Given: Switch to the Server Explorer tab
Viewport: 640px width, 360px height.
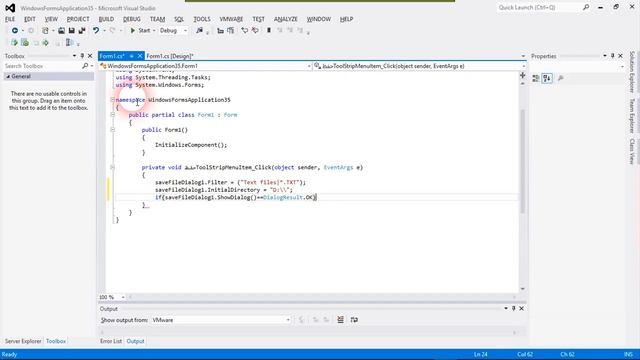Looking at the screenshot, I should click(x=23, y=341).
